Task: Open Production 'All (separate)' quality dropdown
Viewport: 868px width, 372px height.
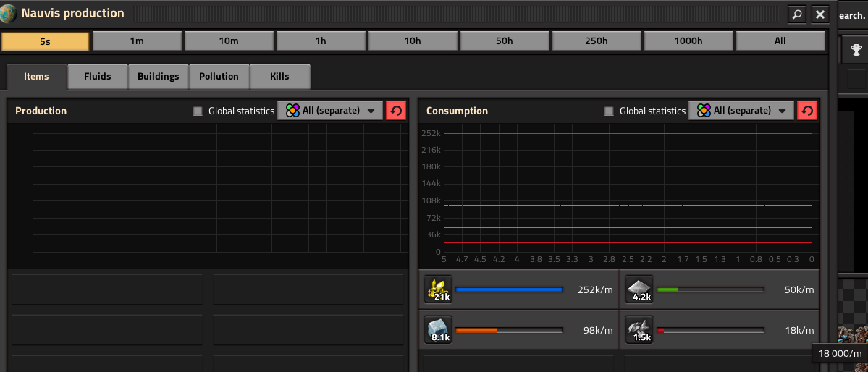Action: (x=330, y=111)
